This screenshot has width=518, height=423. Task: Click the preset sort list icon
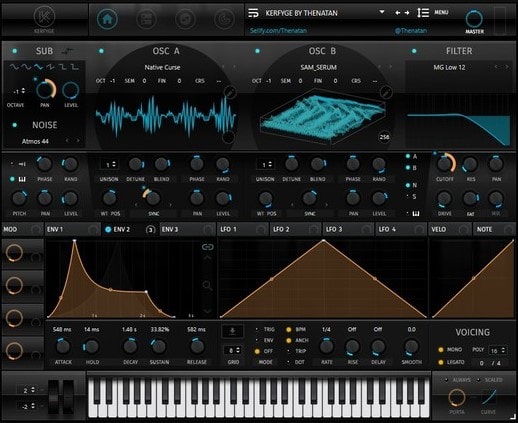click(423, 13)
